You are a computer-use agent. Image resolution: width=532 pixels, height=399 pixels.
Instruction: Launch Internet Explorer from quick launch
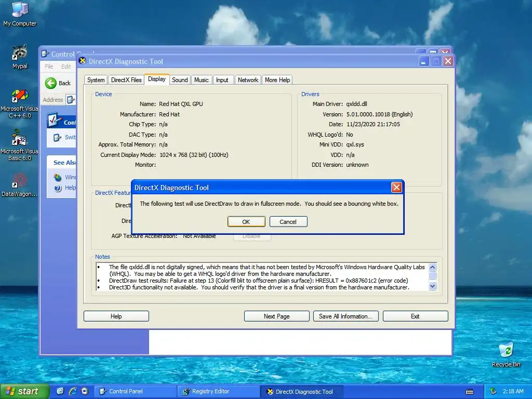73,391
